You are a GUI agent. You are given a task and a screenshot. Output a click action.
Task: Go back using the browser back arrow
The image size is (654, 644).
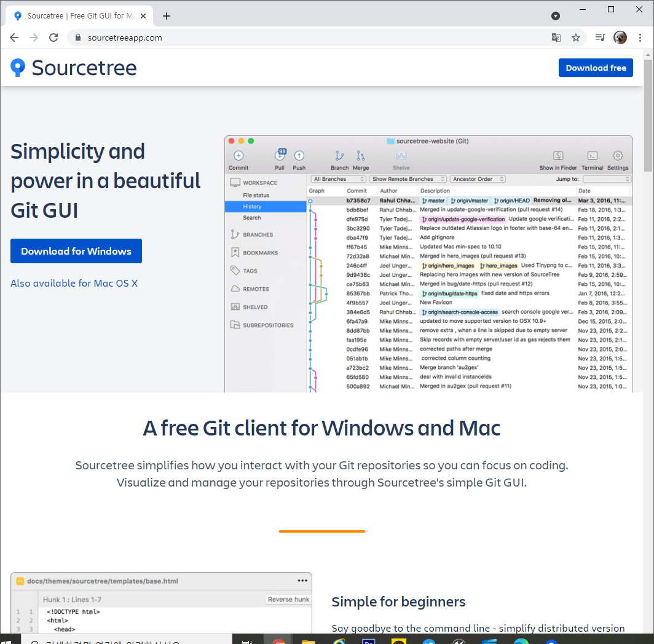point(14,38)
